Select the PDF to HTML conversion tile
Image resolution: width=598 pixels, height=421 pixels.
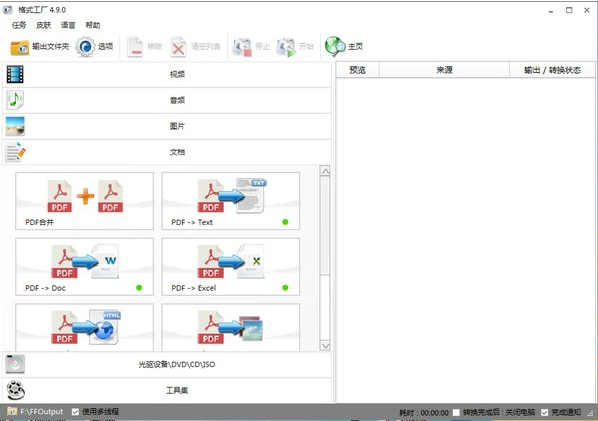coord(85,327)
